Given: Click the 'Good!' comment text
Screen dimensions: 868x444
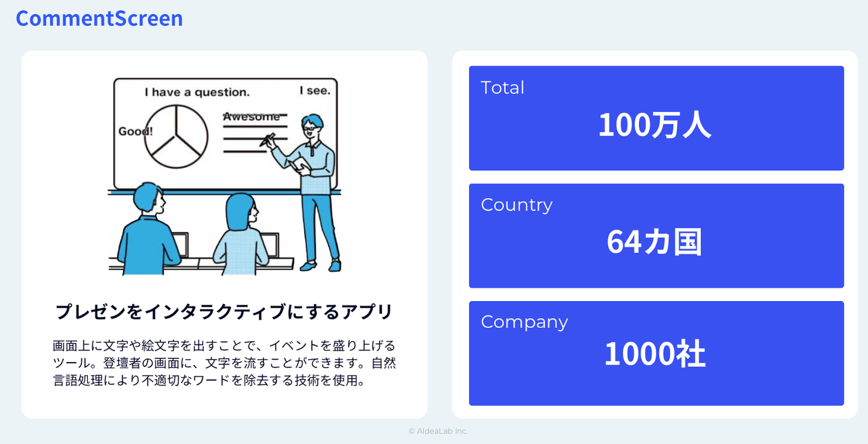Looking at the screenshot, I should [x=135, y=131].
